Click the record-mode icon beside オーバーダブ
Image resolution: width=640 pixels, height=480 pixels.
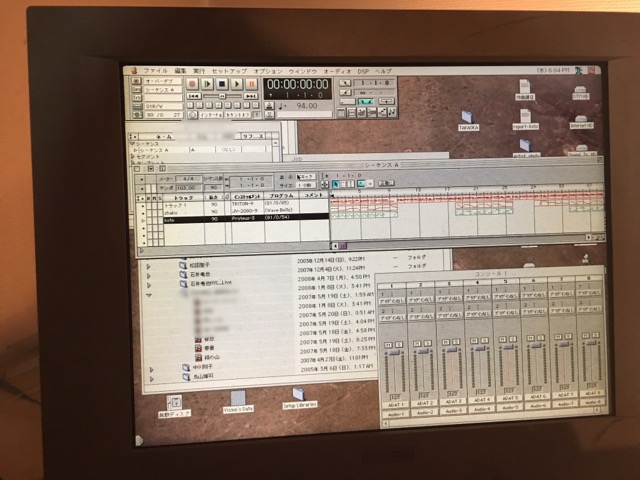tap(136, 81)
